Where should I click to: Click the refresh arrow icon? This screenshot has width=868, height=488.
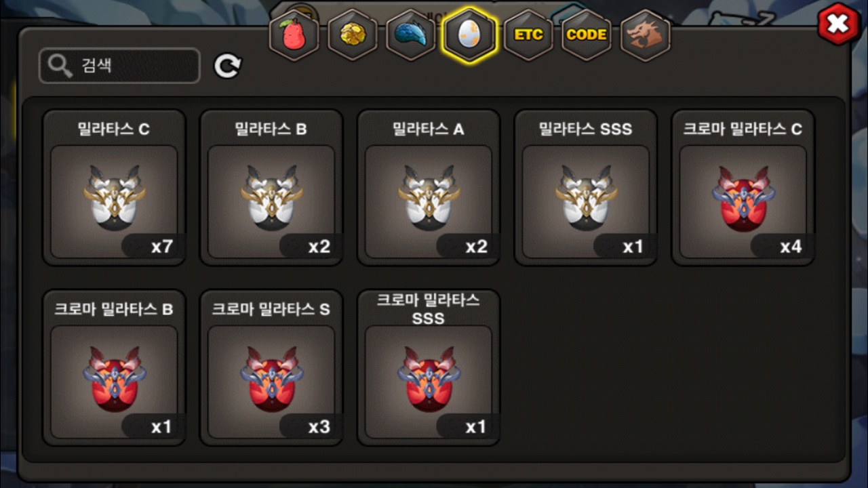coord(228,66)
